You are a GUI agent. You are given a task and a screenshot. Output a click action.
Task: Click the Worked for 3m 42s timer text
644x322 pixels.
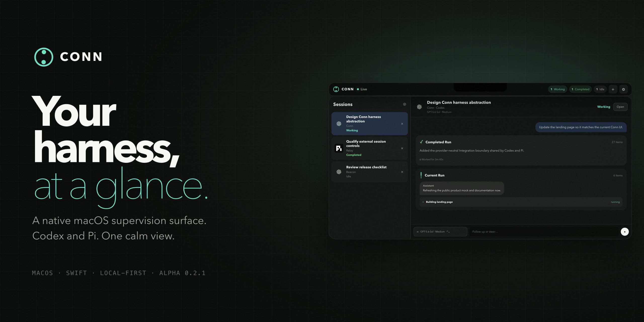431,159
